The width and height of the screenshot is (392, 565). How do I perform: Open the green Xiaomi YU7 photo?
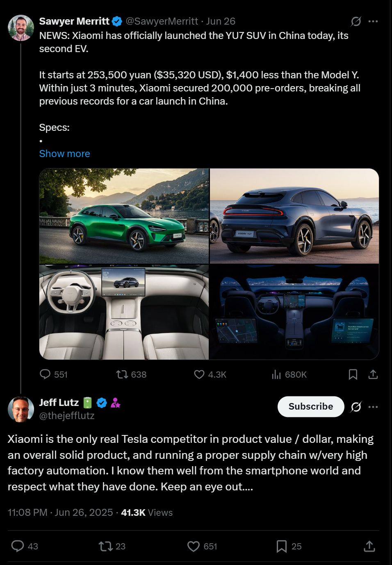point(124,216)
